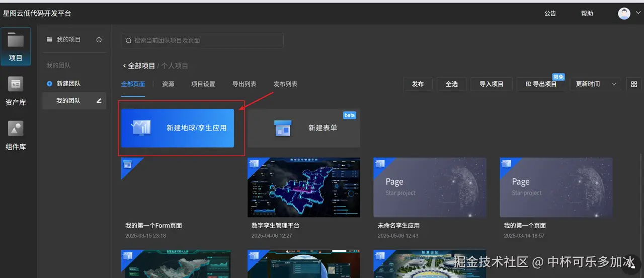Open the 更新时间 sort dropdown
644x278 pixels.
point(596,84)
